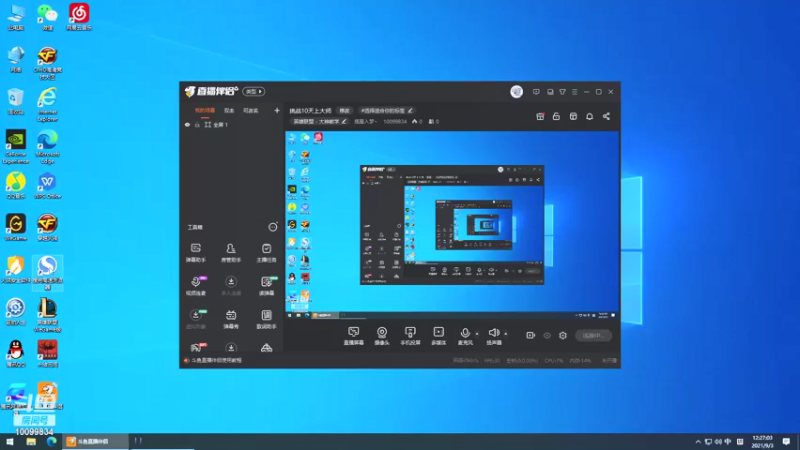The image size is (800, 450).
Task: Edit the stream tag with pencil icon
Action: click(410, 111)
